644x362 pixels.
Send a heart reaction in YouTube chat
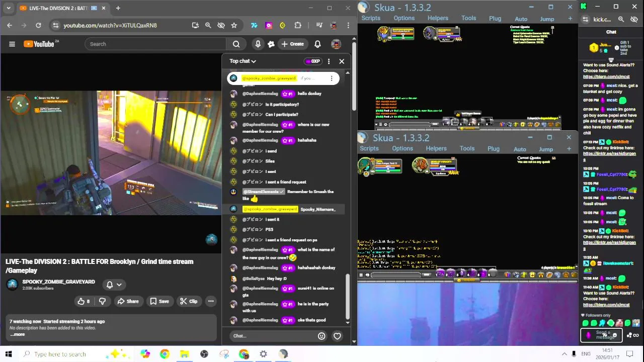coord(337,336)
